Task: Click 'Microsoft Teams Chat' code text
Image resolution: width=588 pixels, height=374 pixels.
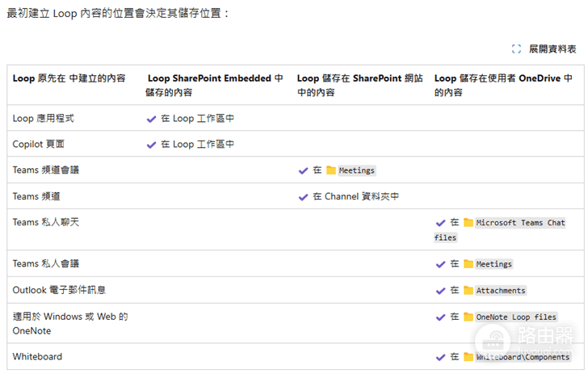Action: click(520, 223)
